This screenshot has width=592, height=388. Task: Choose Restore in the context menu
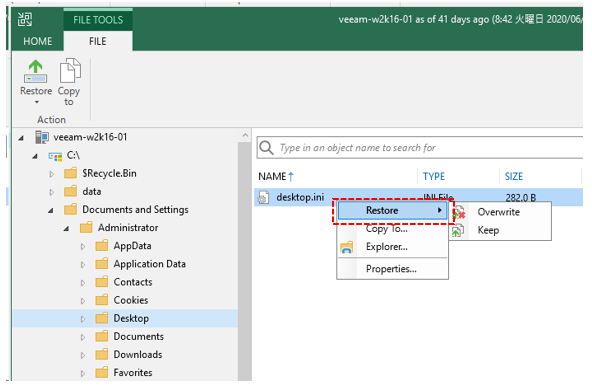(x=392, y=211)
